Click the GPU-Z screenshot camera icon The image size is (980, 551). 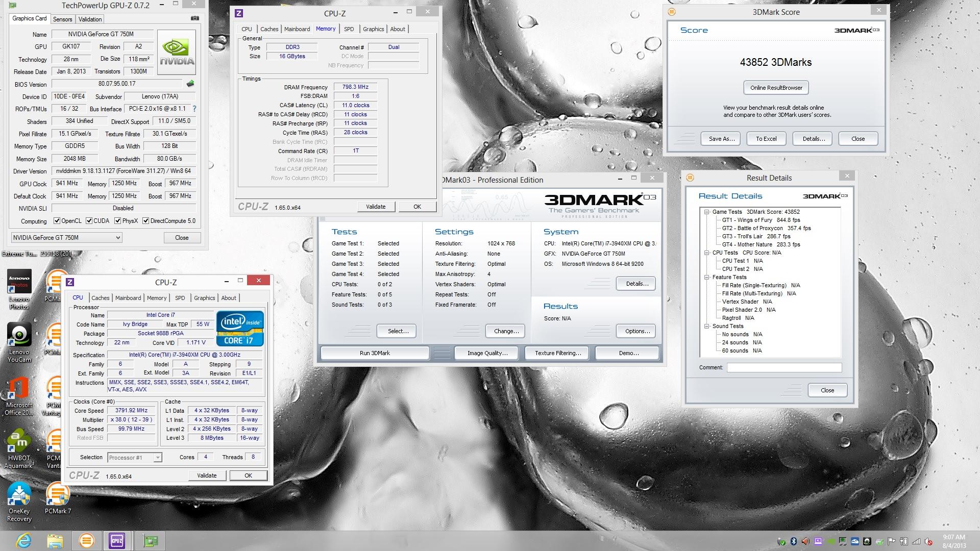click(194, 18)
